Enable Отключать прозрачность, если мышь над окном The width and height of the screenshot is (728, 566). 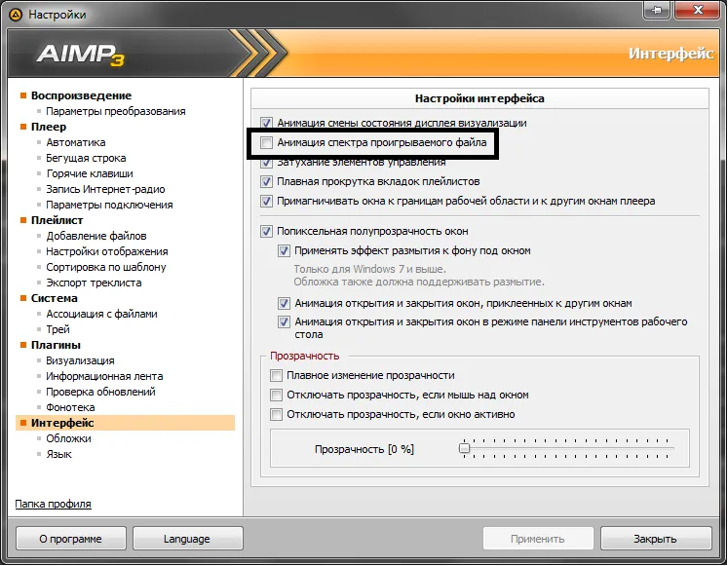click(276, 395)
